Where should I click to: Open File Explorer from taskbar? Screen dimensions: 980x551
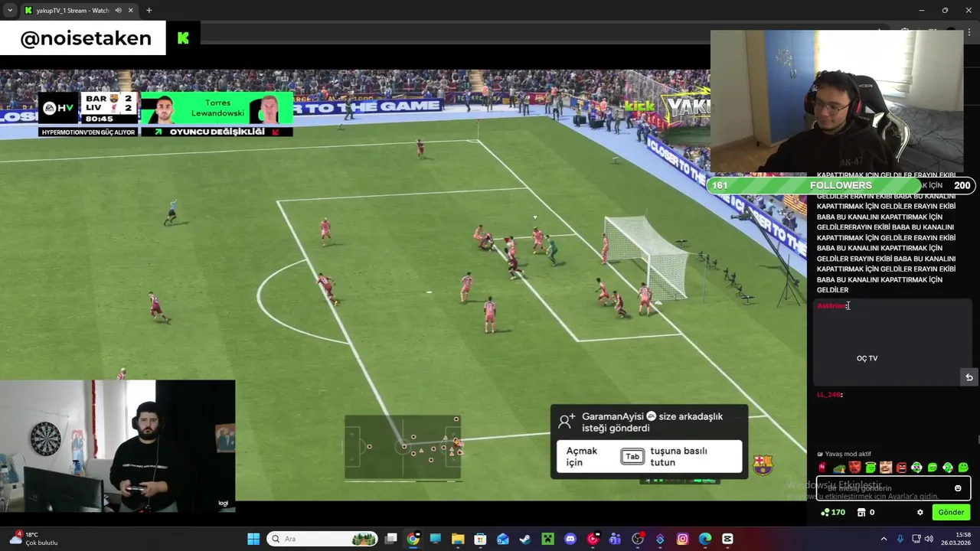click(458, 539)
